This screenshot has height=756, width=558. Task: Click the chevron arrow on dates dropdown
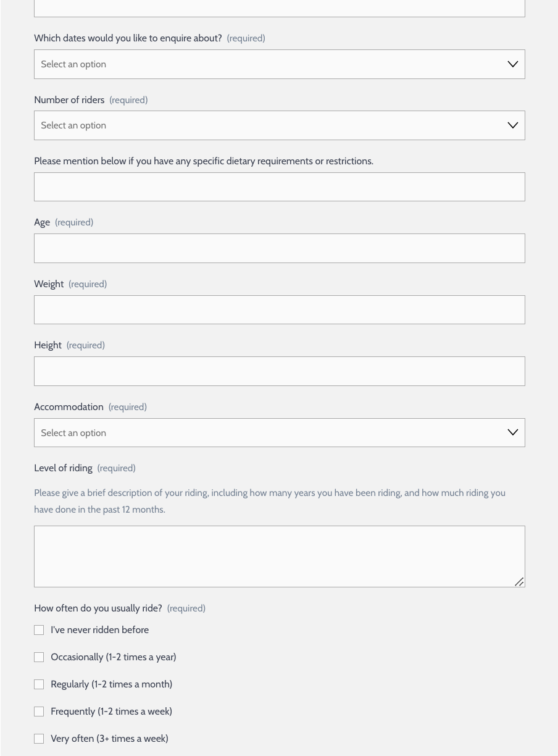[x=512, y=64]
